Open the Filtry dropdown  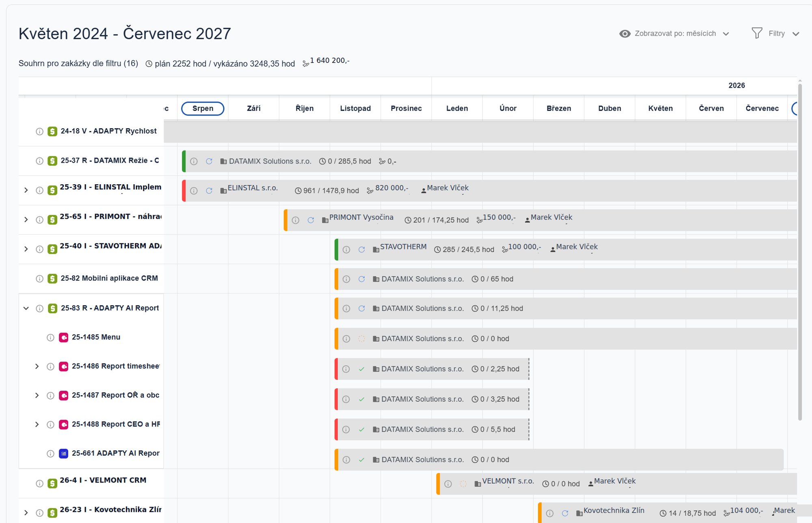point(775,34)
